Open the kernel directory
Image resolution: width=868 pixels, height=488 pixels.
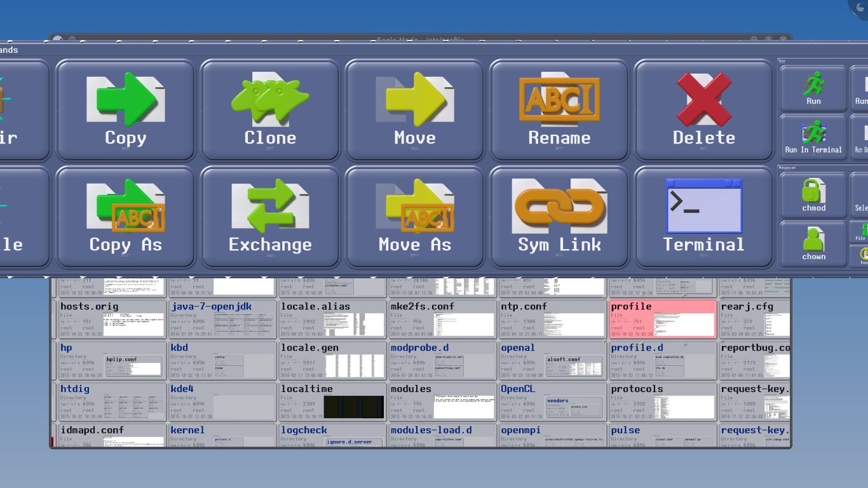[222, 435]
